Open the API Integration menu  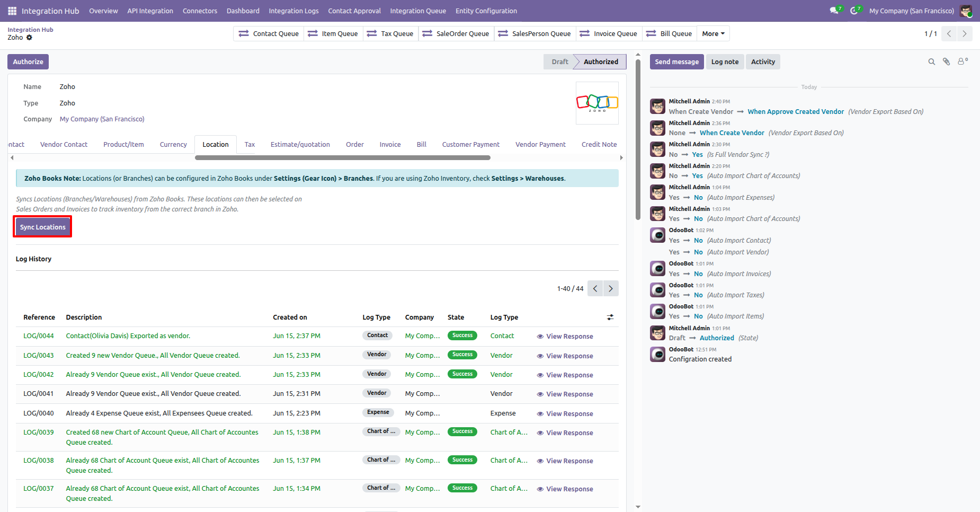[150, 11]
